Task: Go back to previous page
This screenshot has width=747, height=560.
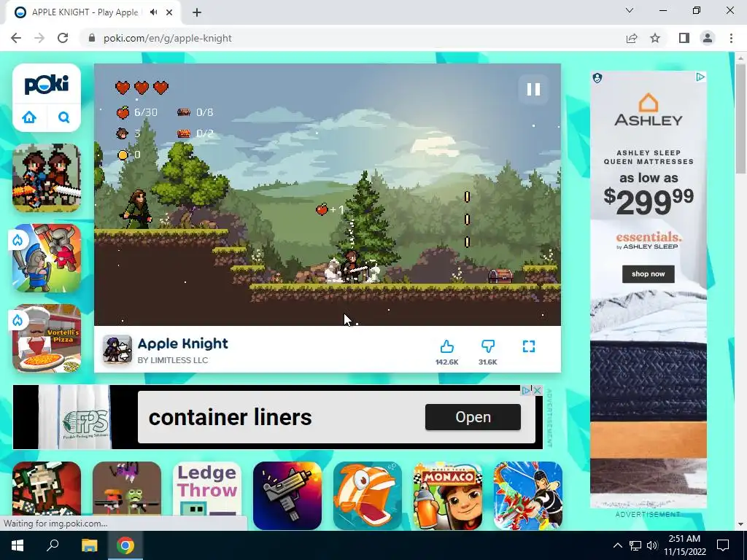Action: [16, 38]
